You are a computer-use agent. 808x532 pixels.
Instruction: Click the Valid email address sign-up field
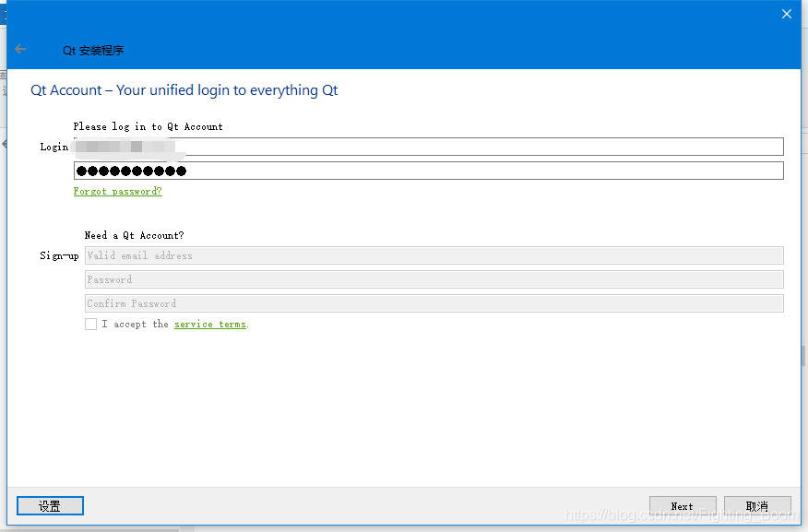click(434, 256)
